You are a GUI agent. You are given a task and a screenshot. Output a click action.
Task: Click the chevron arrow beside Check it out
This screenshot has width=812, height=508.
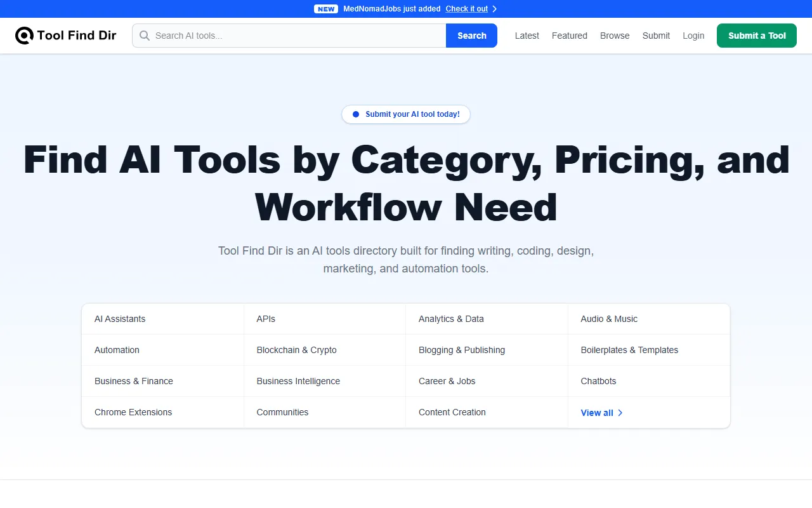(x=495, y=9)
